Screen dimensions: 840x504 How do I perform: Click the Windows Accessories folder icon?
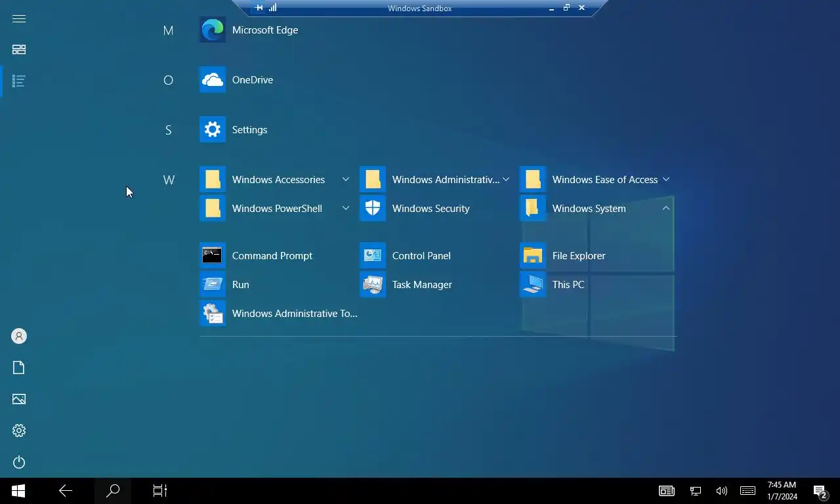[213, 180]
